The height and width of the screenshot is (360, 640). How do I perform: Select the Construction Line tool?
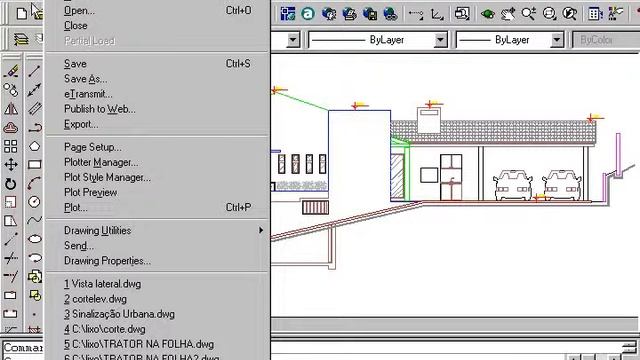[x=35, y=90]
